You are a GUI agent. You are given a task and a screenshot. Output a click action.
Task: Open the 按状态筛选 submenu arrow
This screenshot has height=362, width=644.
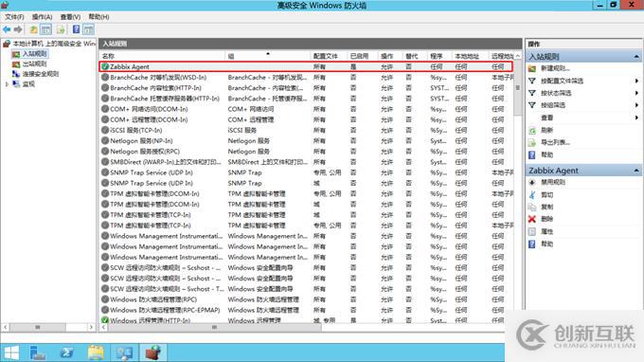click(636, 93)
